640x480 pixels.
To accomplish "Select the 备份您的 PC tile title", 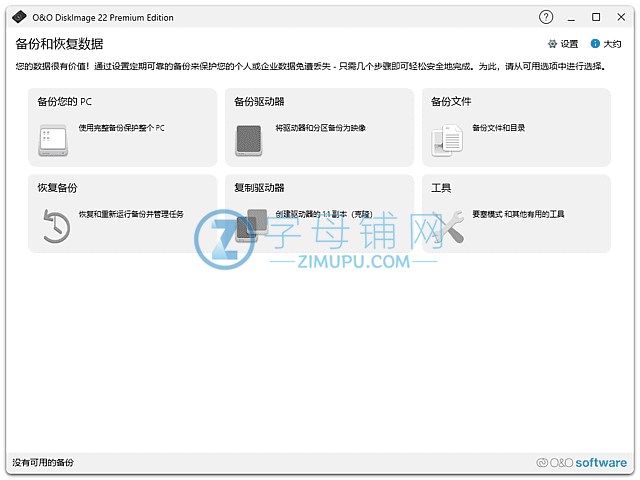I will point(65,102).
